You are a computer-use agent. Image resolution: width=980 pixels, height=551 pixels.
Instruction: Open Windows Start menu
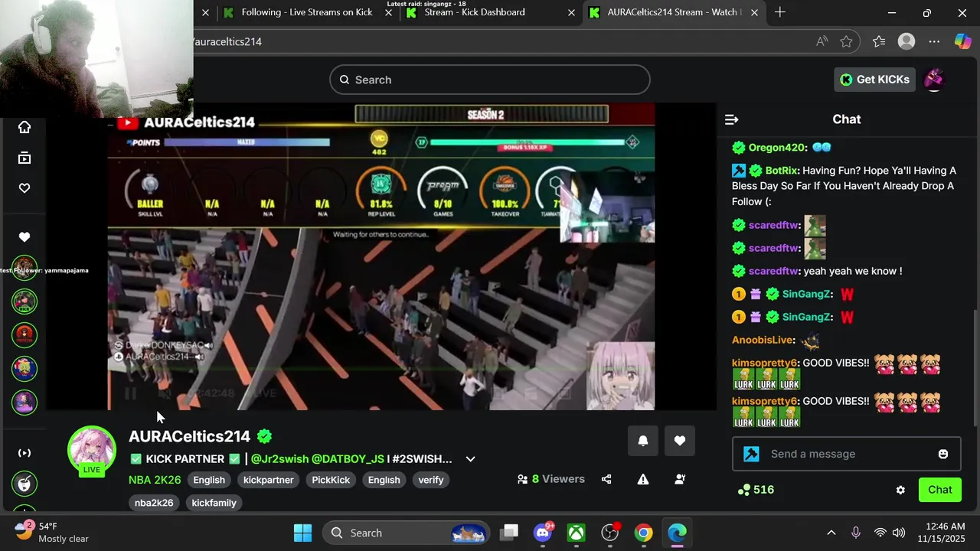pos(302,533)
